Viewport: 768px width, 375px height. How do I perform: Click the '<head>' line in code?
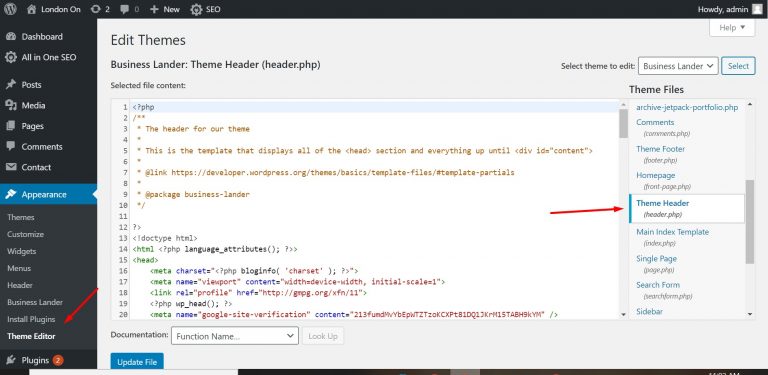pyautogui.click(x=145, y=260)
